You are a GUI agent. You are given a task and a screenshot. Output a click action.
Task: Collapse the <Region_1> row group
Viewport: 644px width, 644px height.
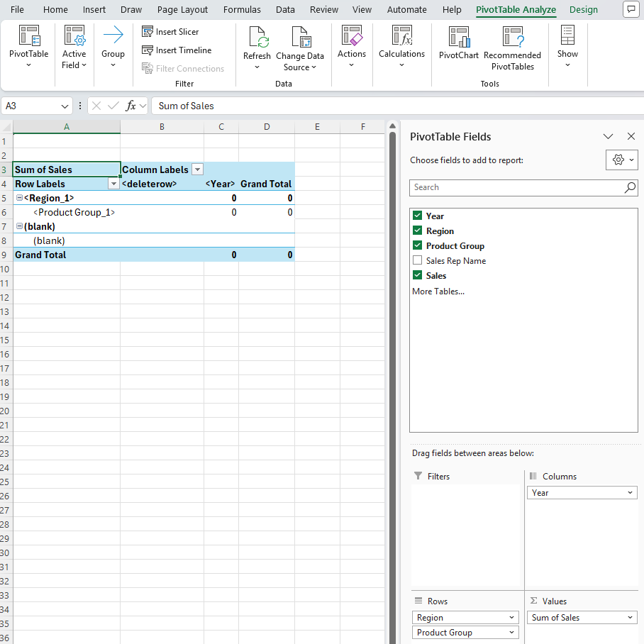click(19, 198)
